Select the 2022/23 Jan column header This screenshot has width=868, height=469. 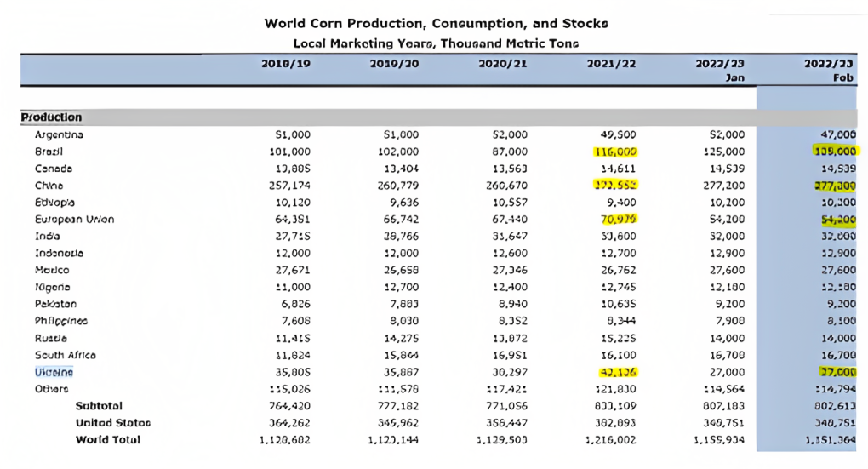coord(720,71)
